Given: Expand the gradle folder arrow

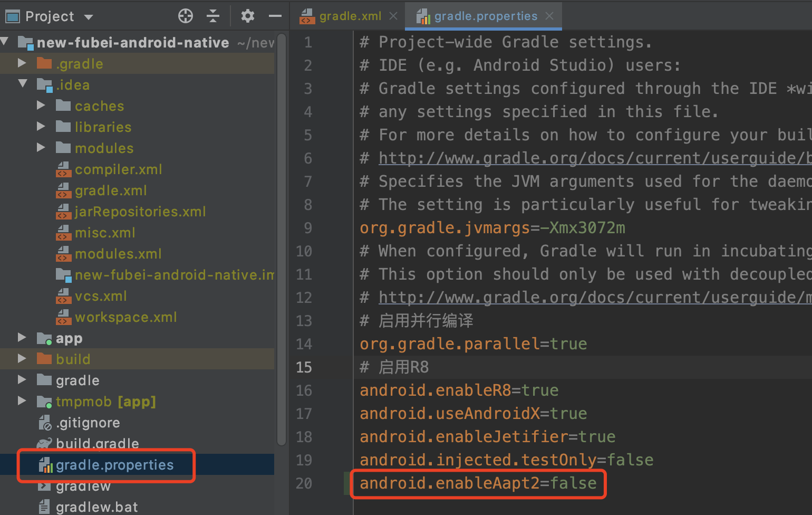Looking at the screenshot, I should 22,379.
